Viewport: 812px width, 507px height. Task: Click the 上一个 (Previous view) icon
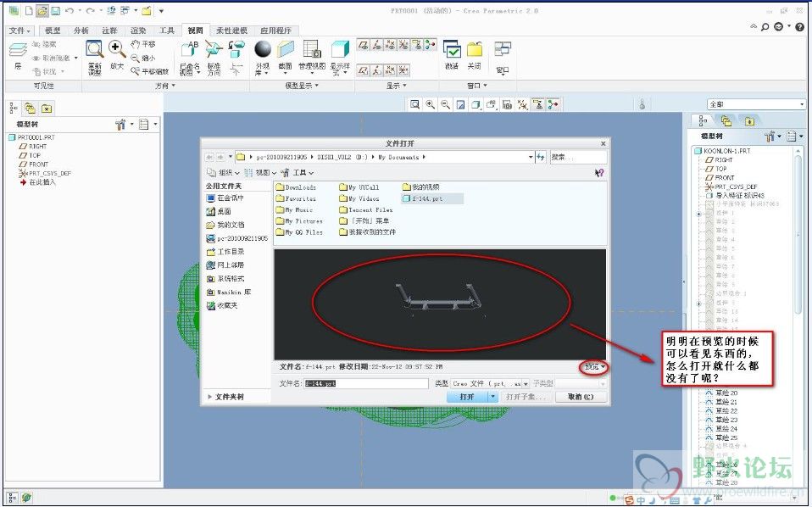point(236,58)
